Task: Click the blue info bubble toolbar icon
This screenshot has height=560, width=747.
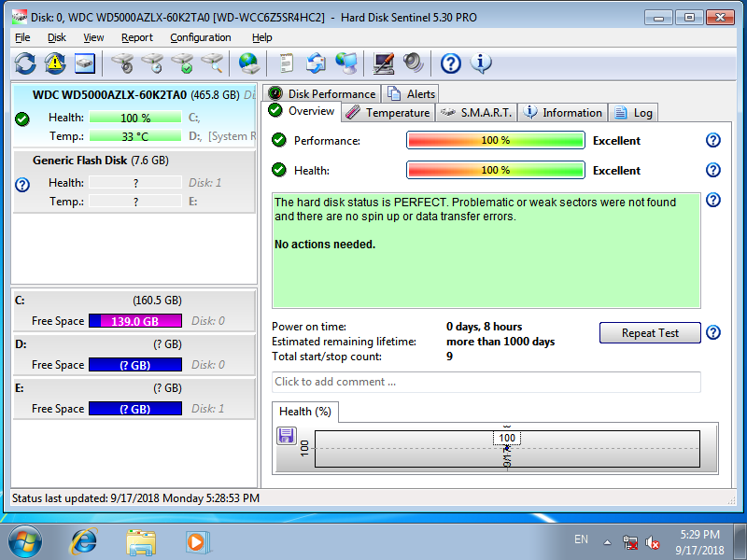Action: (x=481, y=63)
